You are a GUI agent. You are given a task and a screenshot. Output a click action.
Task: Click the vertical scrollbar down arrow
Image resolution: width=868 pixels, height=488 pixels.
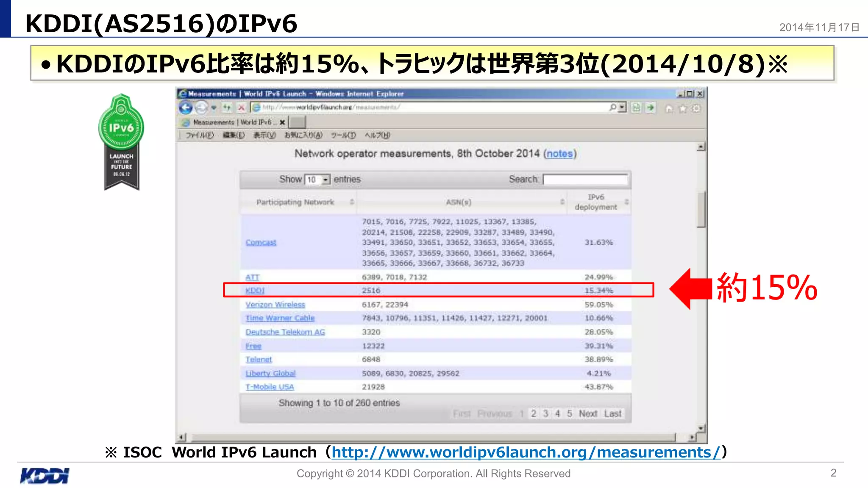coord(701,428)
